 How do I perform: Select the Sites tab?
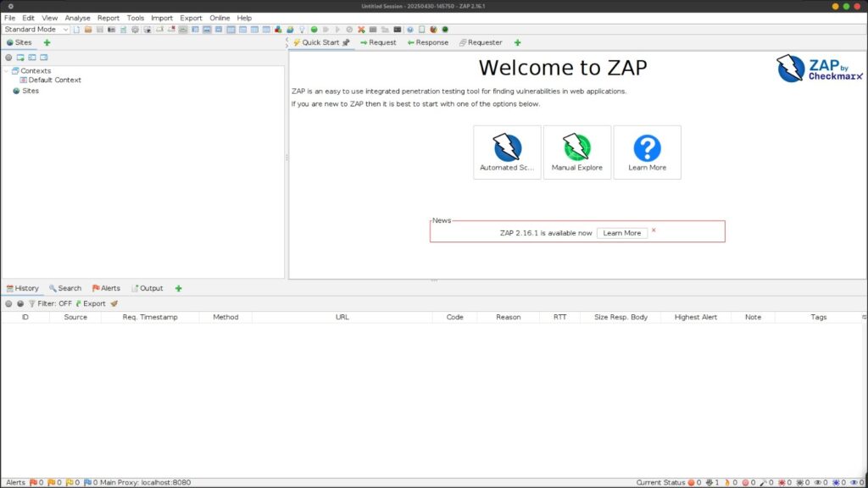pyautogui.click(x=19, y=42)
